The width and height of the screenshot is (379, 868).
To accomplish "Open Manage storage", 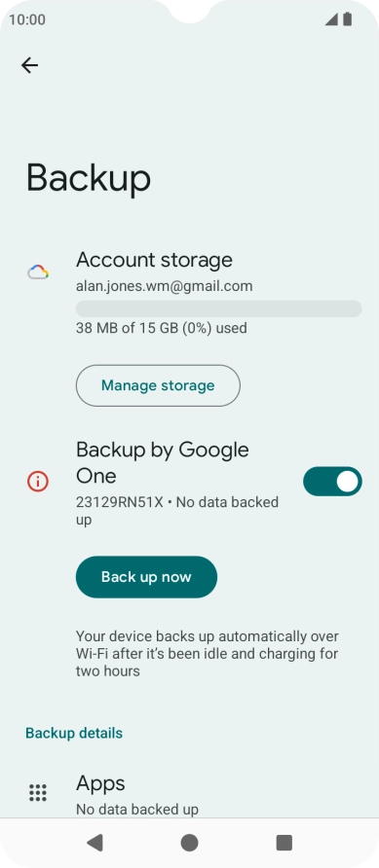I will (x=158, y=385).
